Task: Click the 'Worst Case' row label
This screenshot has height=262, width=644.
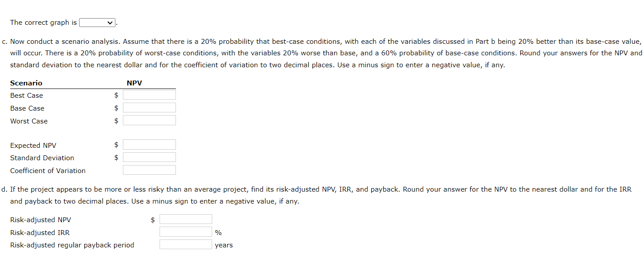Action: tap(29, 121)
